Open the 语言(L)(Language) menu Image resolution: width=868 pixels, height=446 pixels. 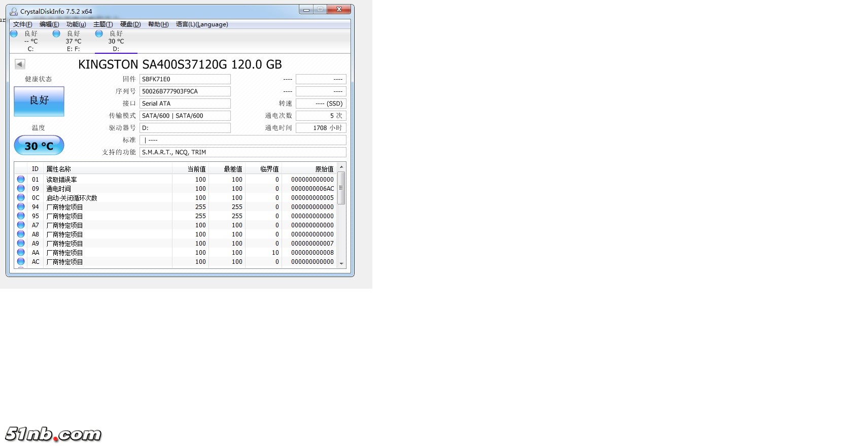coord(202,24)
